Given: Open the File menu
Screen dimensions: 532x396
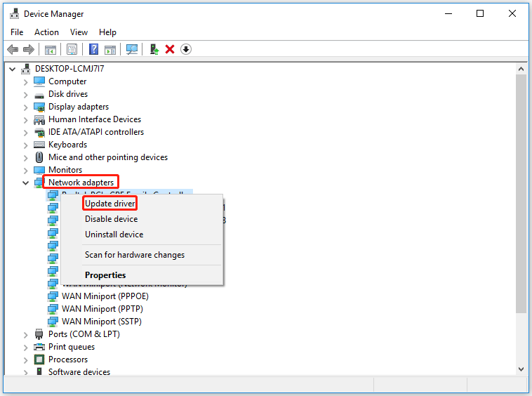Looking at the screenshot, I should click(x=17, y=32).
